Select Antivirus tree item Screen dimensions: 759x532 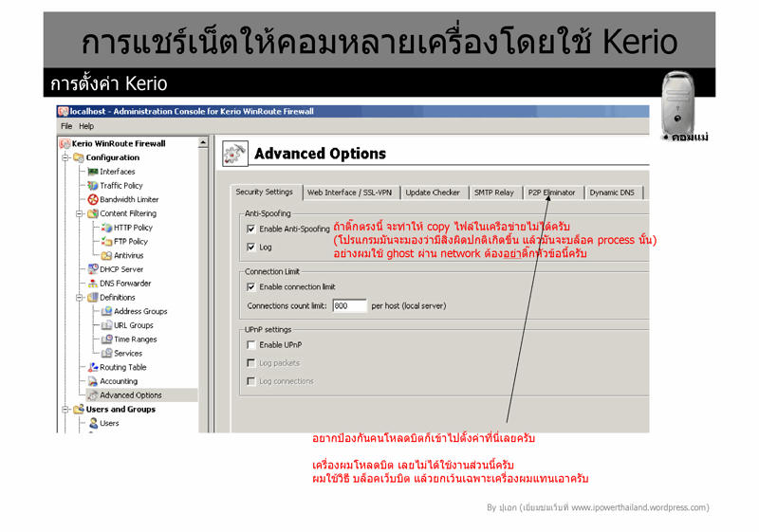pos(129,255)
